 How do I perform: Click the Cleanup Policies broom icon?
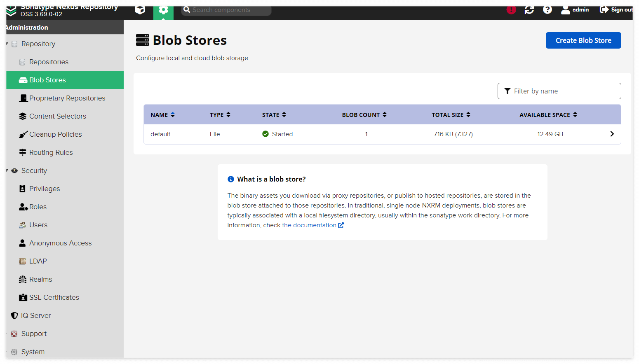coord(23,134)
